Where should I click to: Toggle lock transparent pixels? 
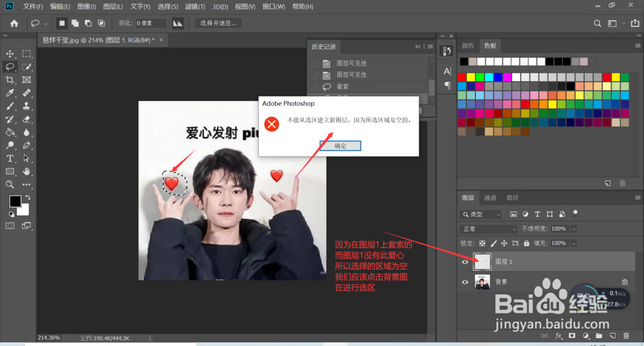482,244
